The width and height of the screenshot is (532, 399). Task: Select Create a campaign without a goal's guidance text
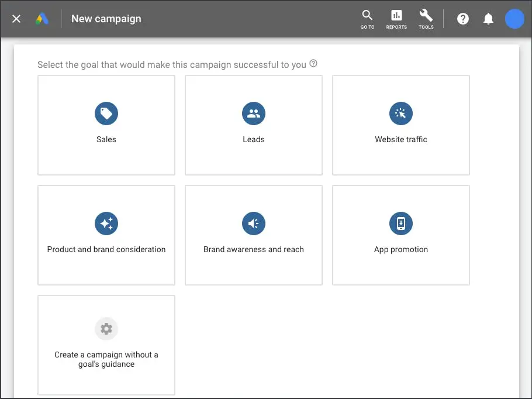point(106,359)
